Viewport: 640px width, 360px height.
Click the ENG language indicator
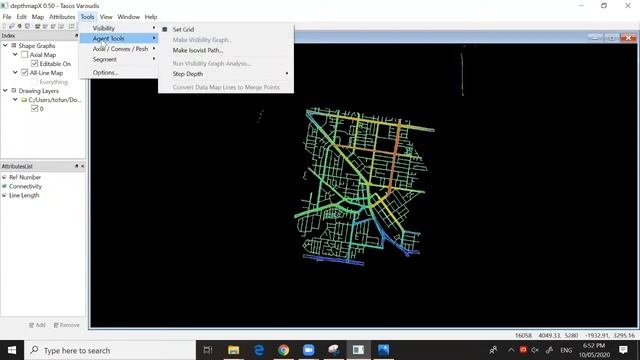[x=566, y=350]
